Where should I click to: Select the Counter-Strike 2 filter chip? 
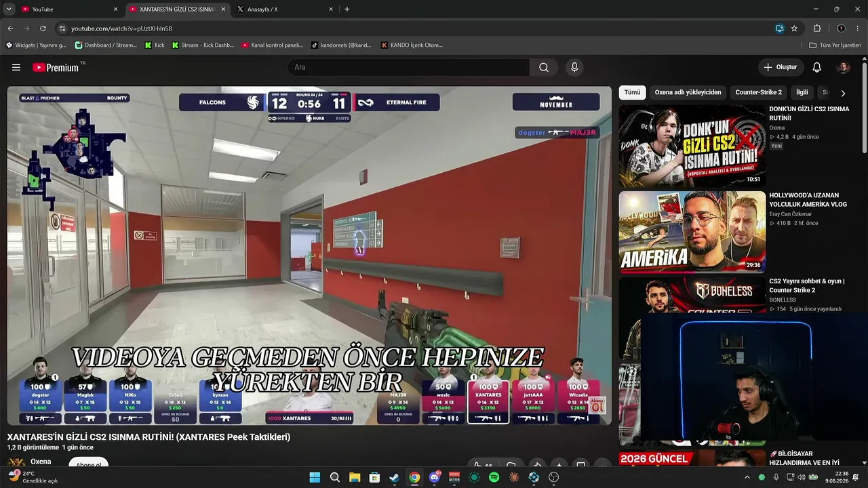point(758,92)
